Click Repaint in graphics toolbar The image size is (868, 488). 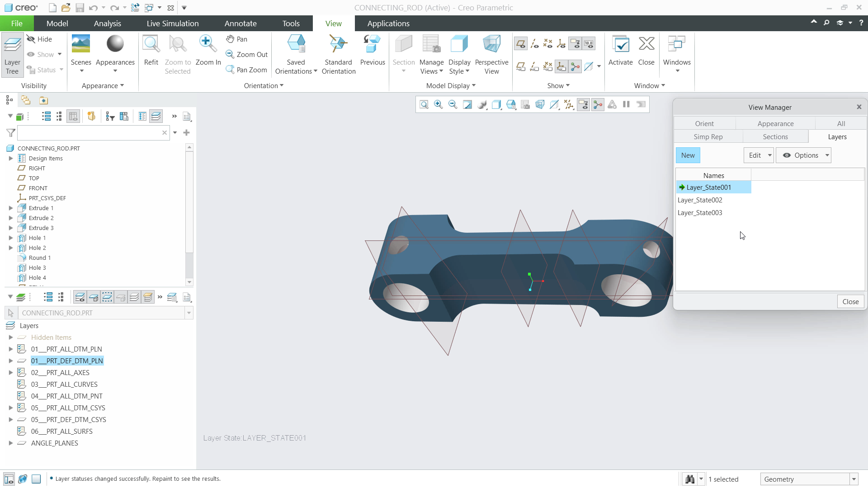click(467, 105)
